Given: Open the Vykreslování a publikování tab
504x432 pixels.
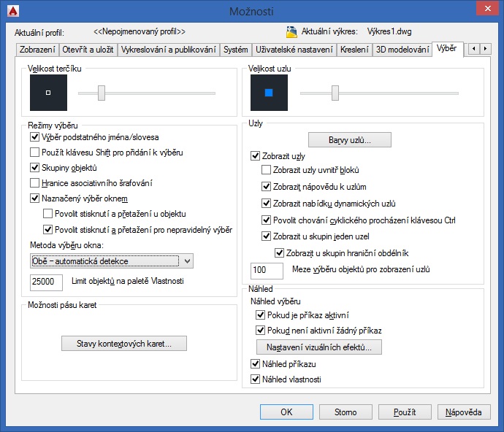Looking at the screenshot, I should (x=168, y=50).
